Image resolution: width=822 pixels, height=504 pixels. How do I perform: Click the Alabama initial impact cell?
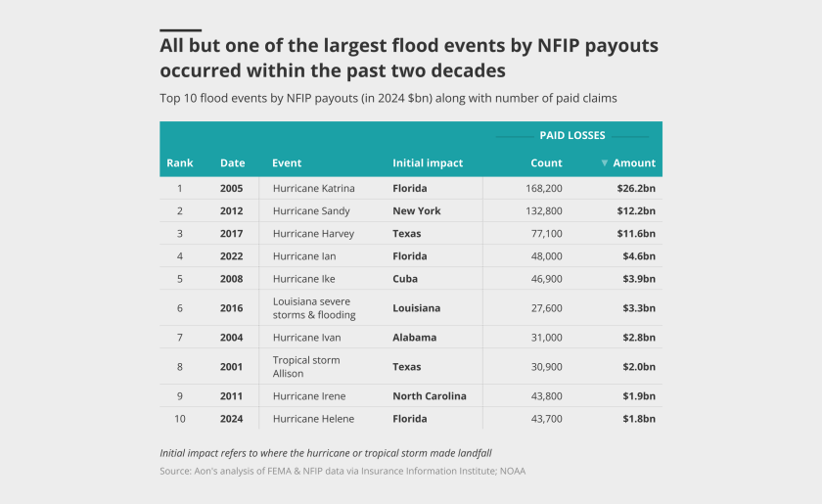coord(415,338)
